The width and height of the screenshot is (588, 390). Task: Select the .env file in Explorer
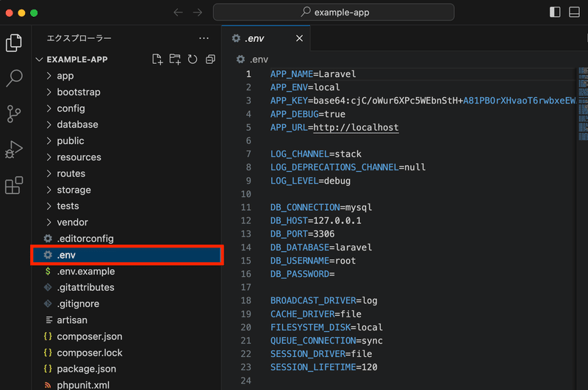point(127,255)
